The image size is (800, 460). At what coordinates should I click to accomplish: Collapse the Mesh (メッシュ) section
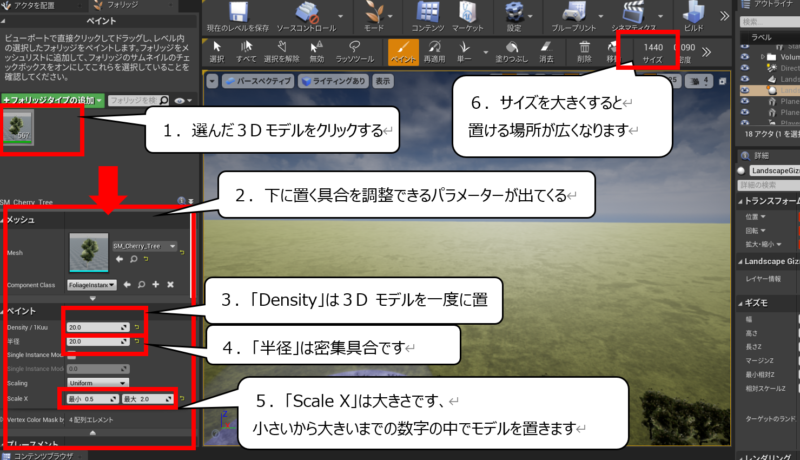tap(3, 220)
